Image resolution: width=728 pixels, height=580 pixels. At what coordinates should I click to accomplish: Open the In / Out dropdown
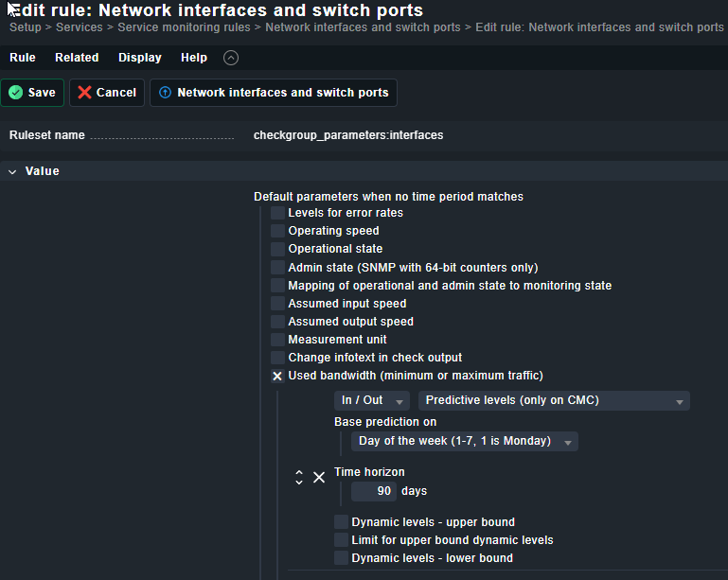point(372,400)
